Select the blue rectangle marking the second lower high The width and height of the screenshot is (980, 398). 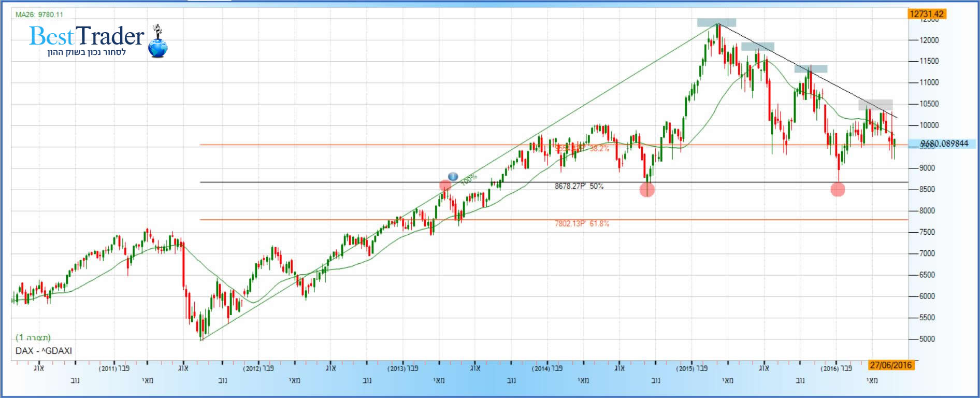click(x=757, y=47)
